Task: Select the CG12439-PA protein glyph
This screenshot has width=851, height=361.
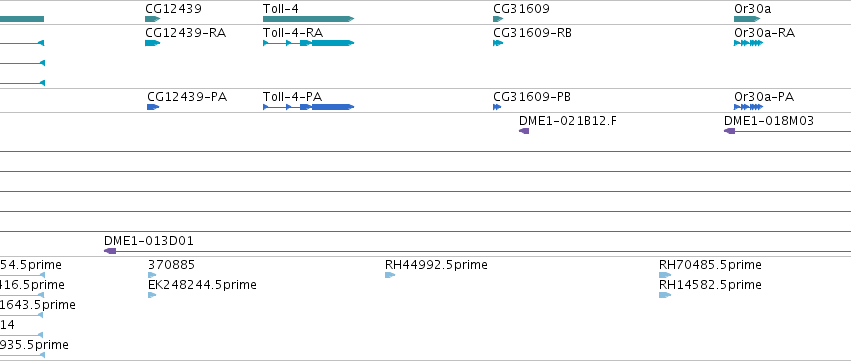Action: (x=153, y=107)
